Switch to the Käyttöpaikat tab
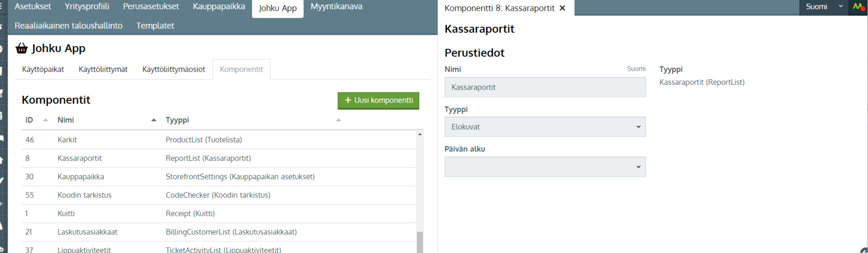Image resolution: width=868 pixels, height=253 pixels. click(x=43, y=69)
